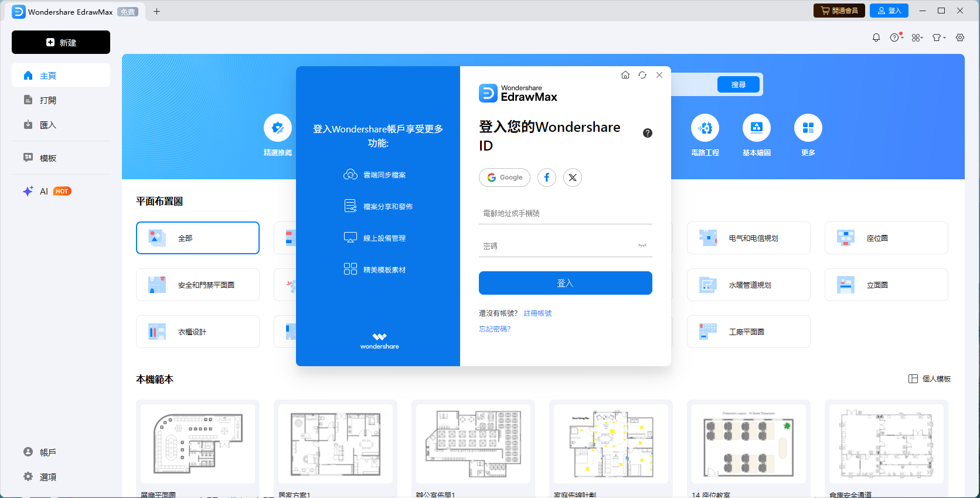This screenshot has height=498, width=980.
Task: Click Online device management (線上設備管理) icon
Action: point(351,238)
